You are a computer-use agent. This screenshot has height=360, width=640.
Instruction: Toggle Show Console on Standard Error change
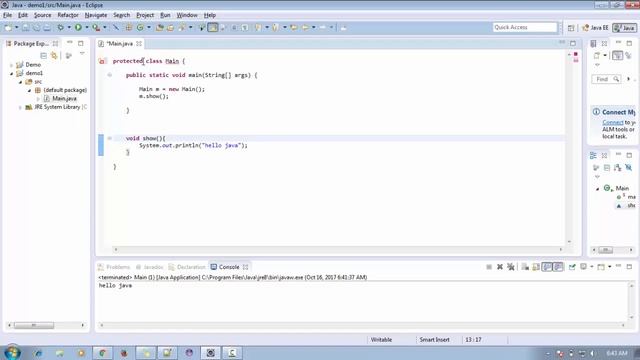pos(558,267)
